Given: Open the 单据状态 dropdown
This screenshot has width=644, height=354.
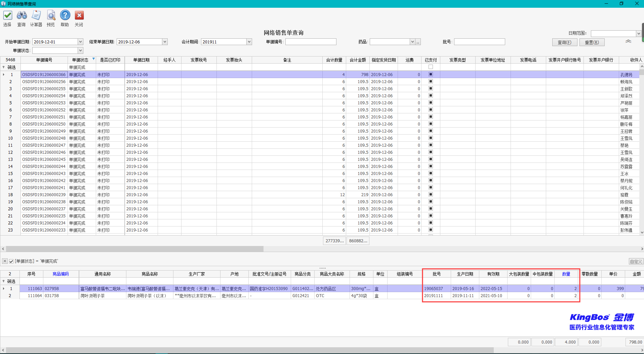Looking at the screenshot, I should click(x=80, y=50).
